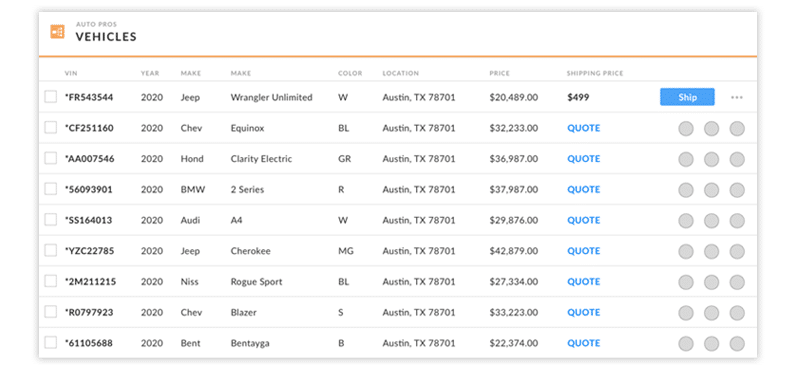Sort by the Location column header
796x370 pixels.
(401, 74)
